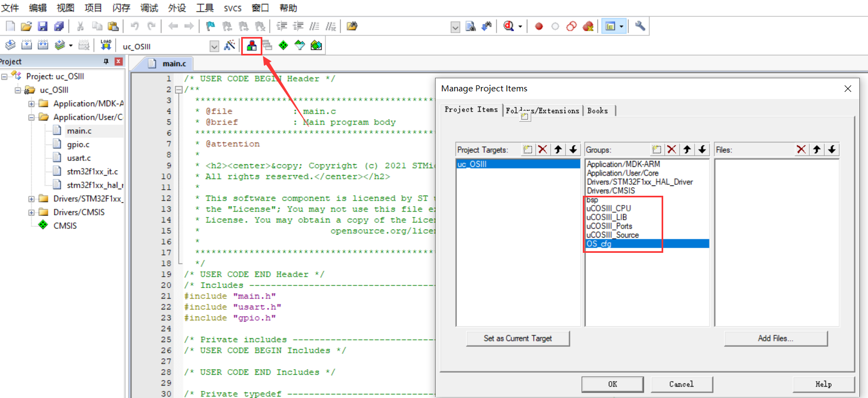Image resolution: width=868 pixels, height=398 pixels.
Task: Select the main.c editor tab
Action: tap(174, 64)
